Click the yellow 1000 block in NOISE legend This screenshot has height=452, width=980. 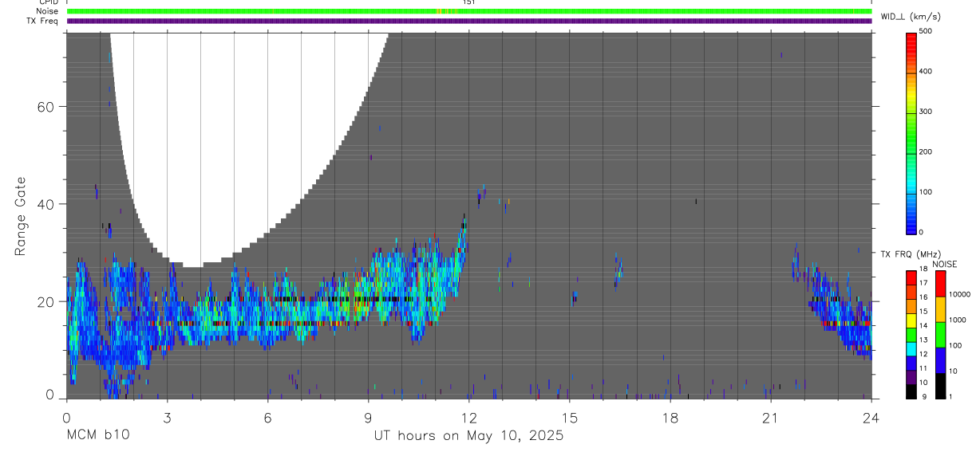coord(940,309)
